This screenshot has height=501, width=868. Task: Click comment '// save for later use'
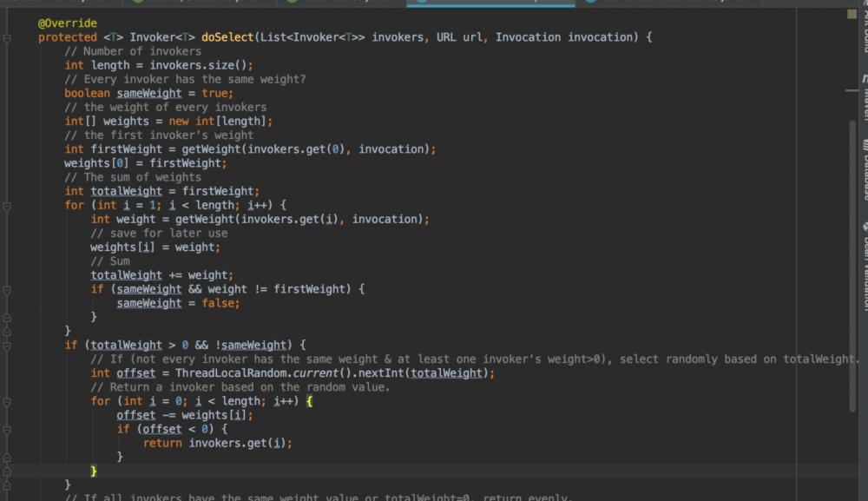click(159, 233)
